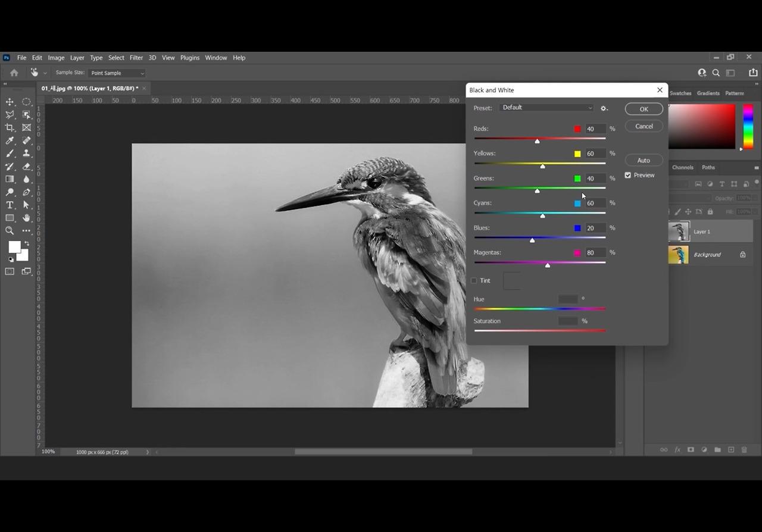Enable the Tint checkbox
The height and width of the screenshot is (532, 762).
pyautogui.click(x=474, y=281)
